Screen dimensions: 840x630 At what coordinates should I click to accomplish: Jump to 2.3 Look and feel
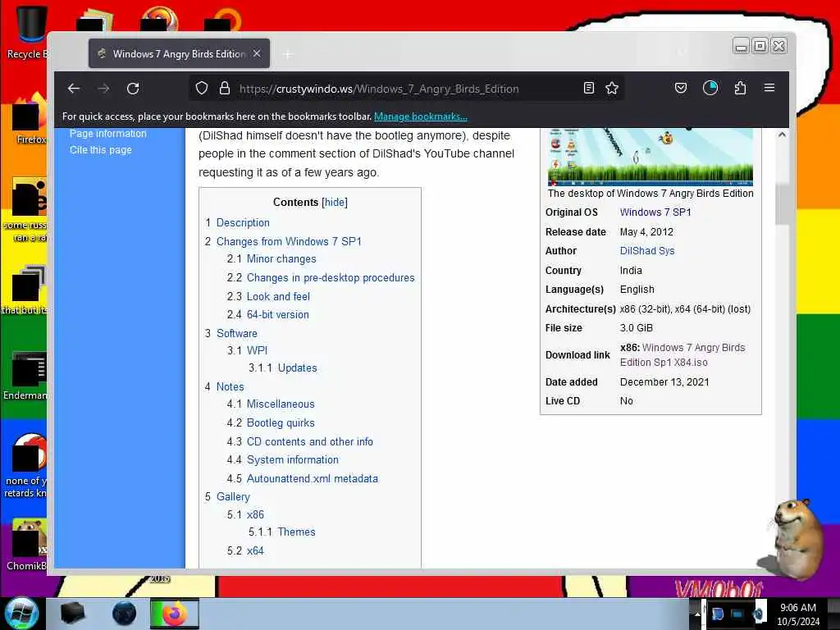pos(278,297)
